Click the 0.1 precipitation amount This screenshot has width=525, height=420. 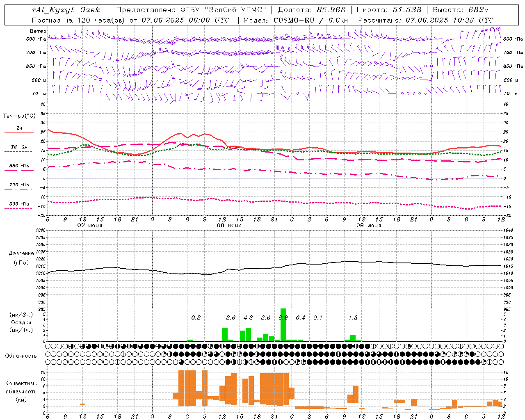pyautogui.click(x=318, y=317)
